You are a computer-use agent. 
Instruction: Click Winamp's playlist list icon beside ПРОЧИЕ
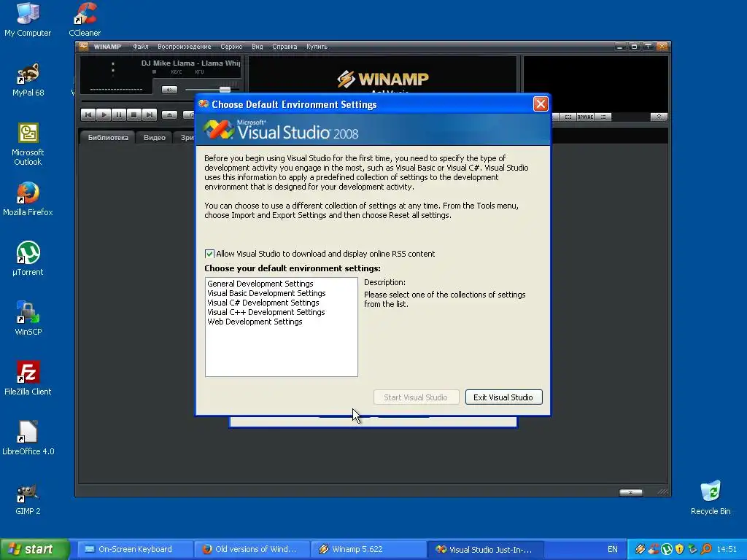pyautogui.click(x=603, y=117)
